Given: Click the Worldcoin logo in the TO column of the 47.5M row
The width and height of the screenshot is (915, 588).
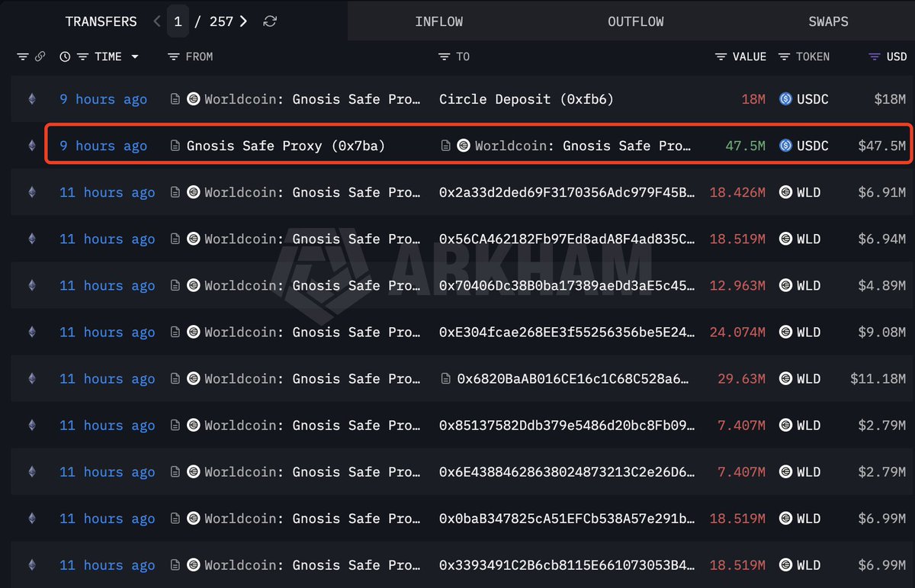Looking at the screenshot, I should pos(464,146).
